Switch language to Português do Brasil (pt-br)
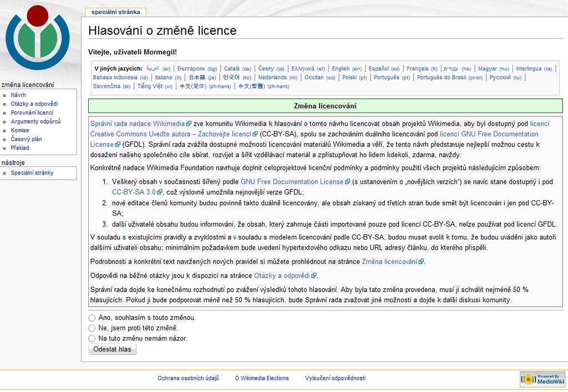 [x=450, y=78]
